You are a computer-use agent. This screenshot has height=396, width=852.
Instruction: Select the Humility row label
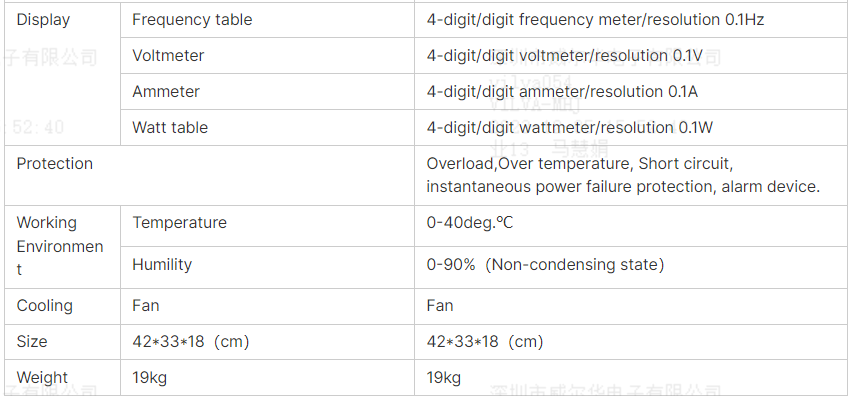pyautogui.click(x=162, y=265)
